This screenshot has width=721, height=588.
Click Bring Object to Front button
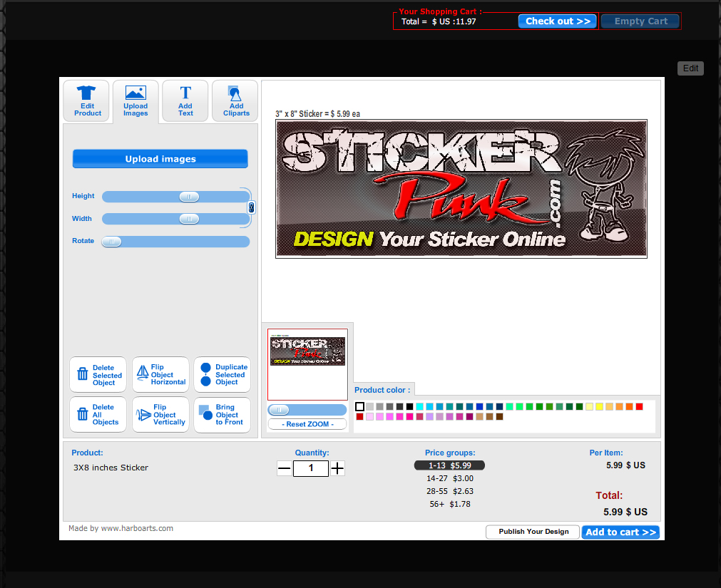pos(223,414)
